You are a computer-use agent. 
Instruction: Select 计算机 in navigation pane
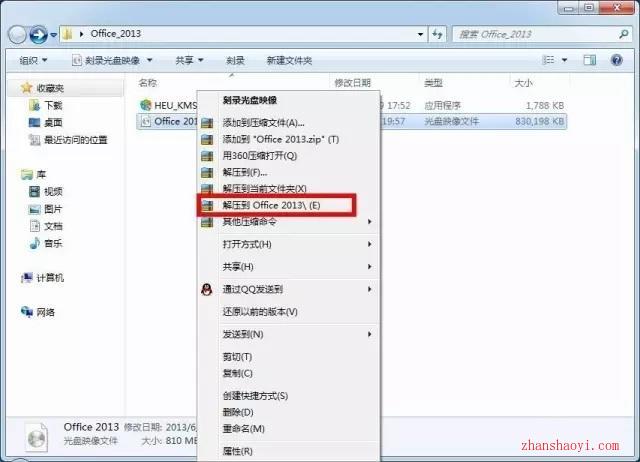(x=50, y=278)
